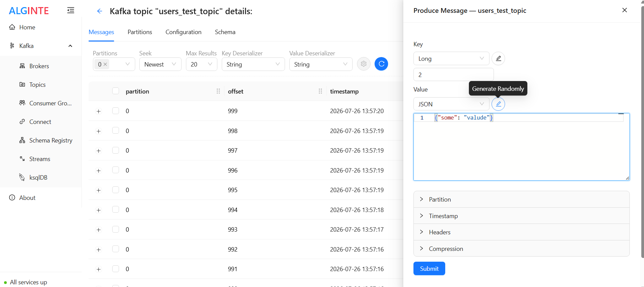Expand row with offset 995
644x287 pixels.
[98, 190]
